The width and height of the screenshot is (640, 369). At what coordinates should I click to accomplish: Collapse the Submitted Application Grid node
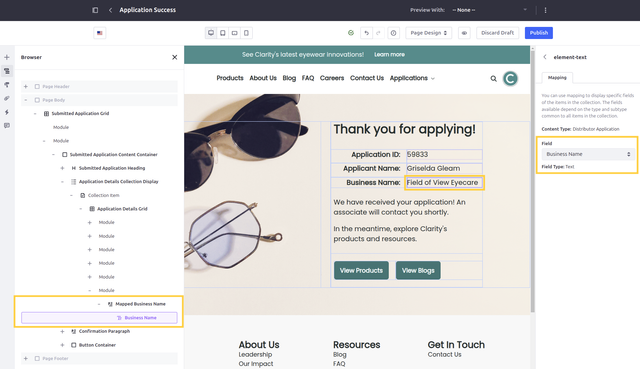[35, 113]
